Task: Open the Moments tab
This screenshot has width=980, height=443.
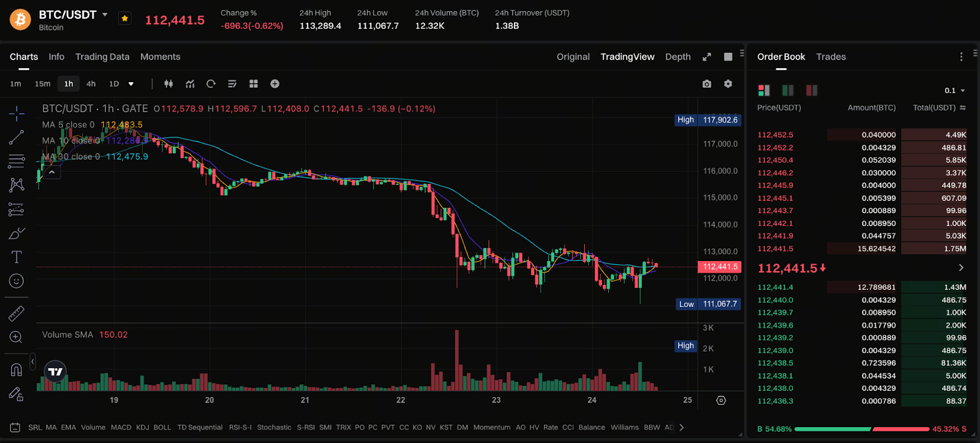Action: tap(160, 57)
